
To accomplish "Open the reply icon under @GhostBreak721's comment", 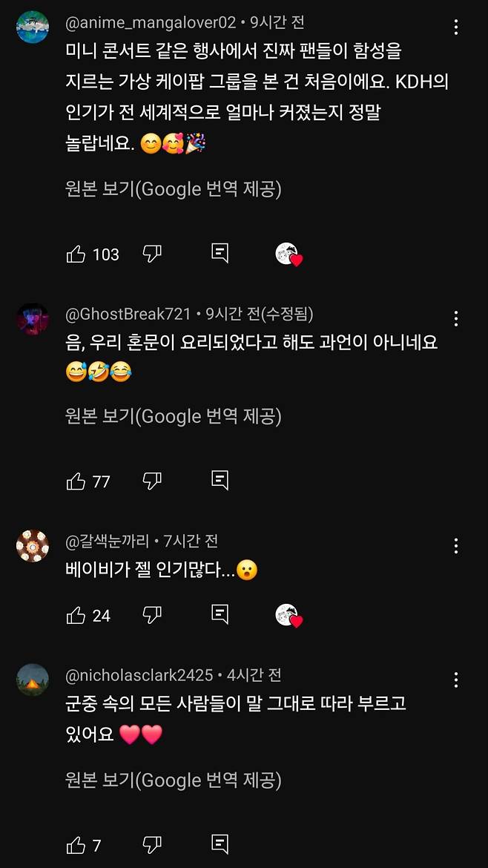I will click(x=218, y=480).
